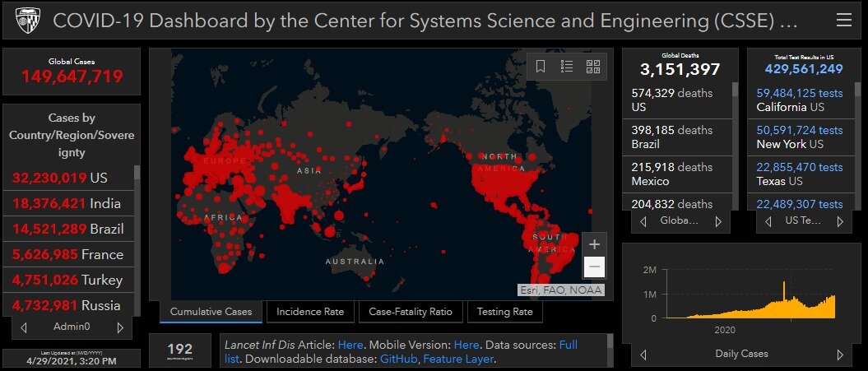Open the basemap gallery grid icon
Viewport: 868px width, 371px height.
point(593,67)
